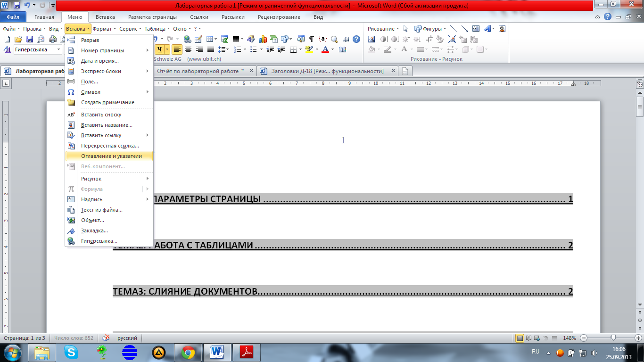644x362 pixels.
Task: Click the Save diskette icon in toolbar
Action: coord(29,39)
